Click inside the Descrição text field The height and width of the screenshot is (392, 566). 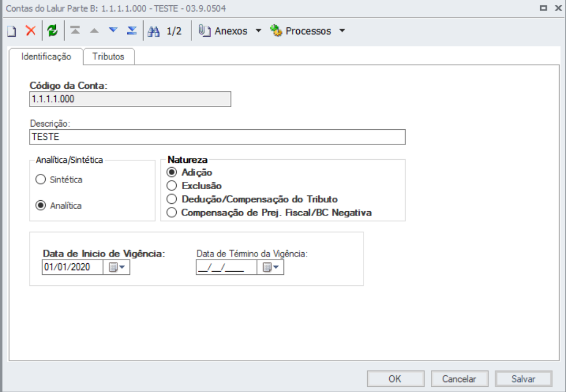(x=210, y=137)
